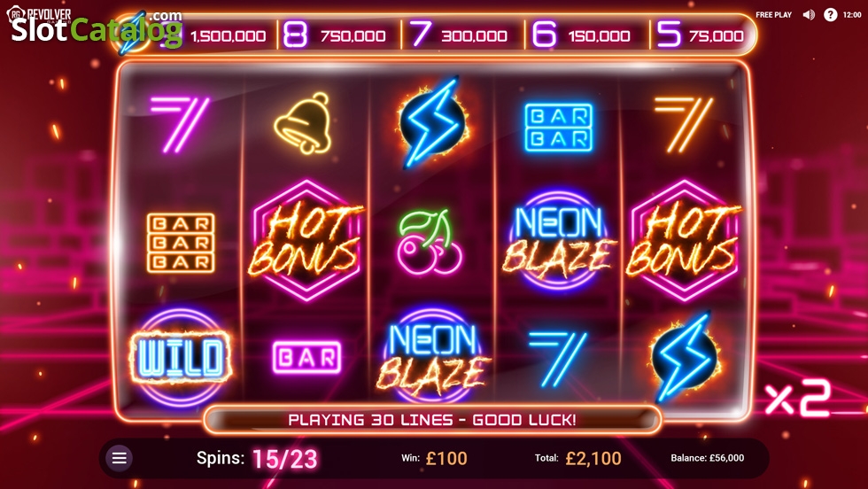Click the blue seven symbol
Screen dimensions: 868x489
click(x=557, y=358)
